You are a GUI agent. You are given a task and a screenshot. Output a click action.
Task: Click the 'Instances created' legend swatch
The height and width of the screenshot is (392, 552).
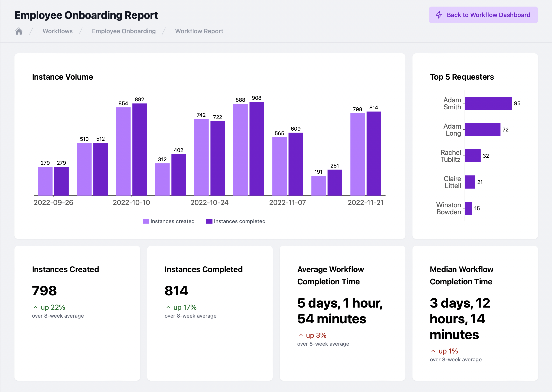[146, 221]
